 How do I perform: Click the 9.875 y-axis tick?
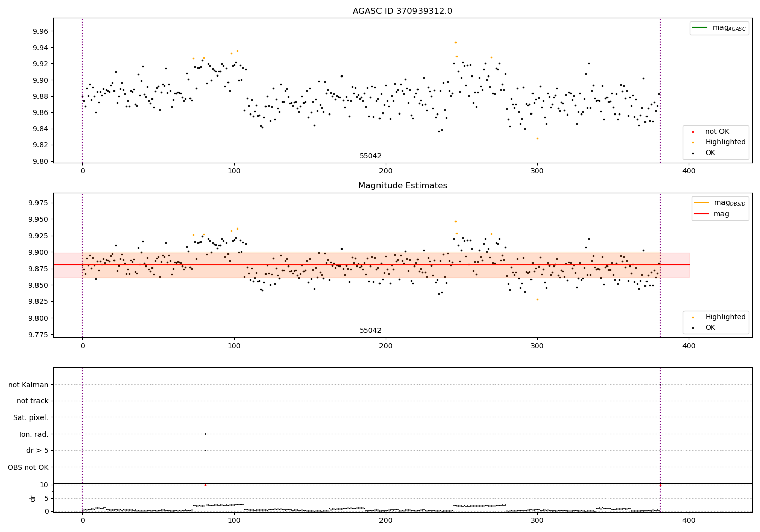point(39,269)
